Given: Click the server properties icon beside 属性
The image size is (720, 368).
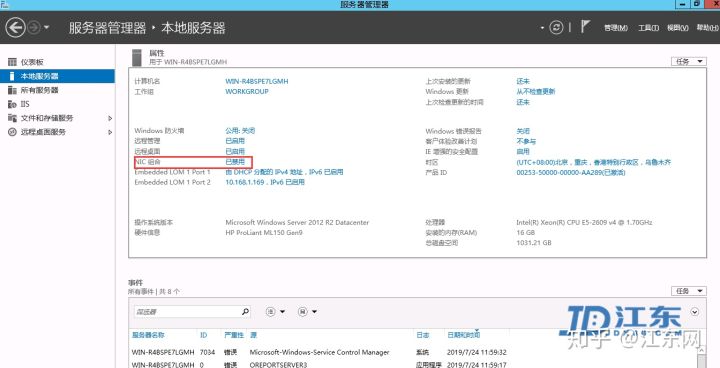Looking at the screenshot, I should [137, 57].
